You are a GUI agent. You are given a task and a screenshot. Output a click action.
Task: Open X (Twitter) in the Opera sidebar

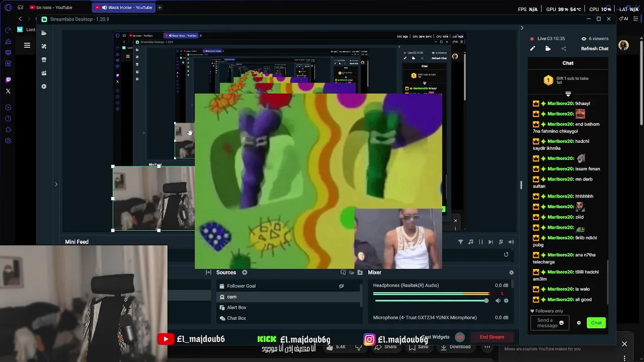click(x=8, y=91)
